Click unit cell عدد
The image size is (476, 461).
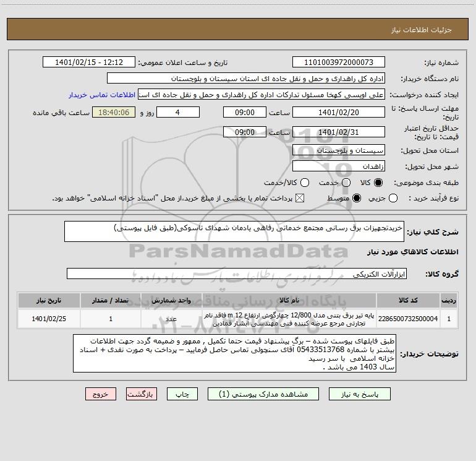pyautogui.click(x=171, y=319)
